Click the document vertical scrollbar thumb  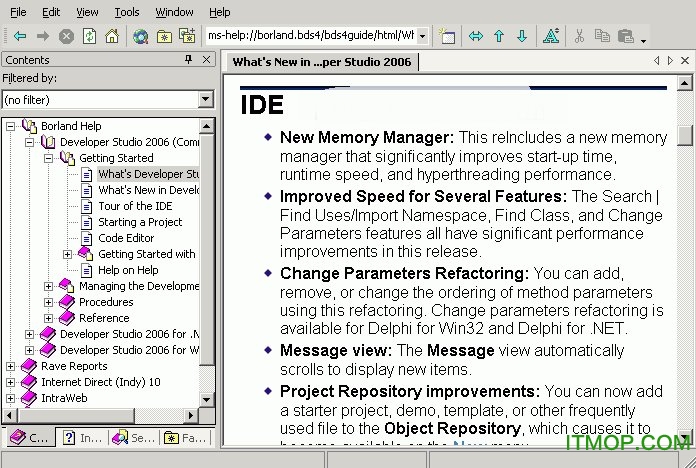(x=685, y=135)
